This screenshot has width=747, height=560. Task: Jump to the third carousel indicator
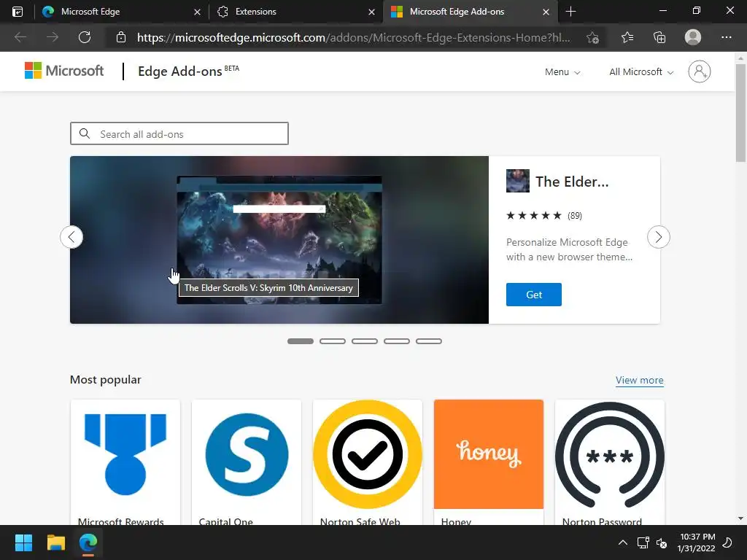[x=365, y=341]
